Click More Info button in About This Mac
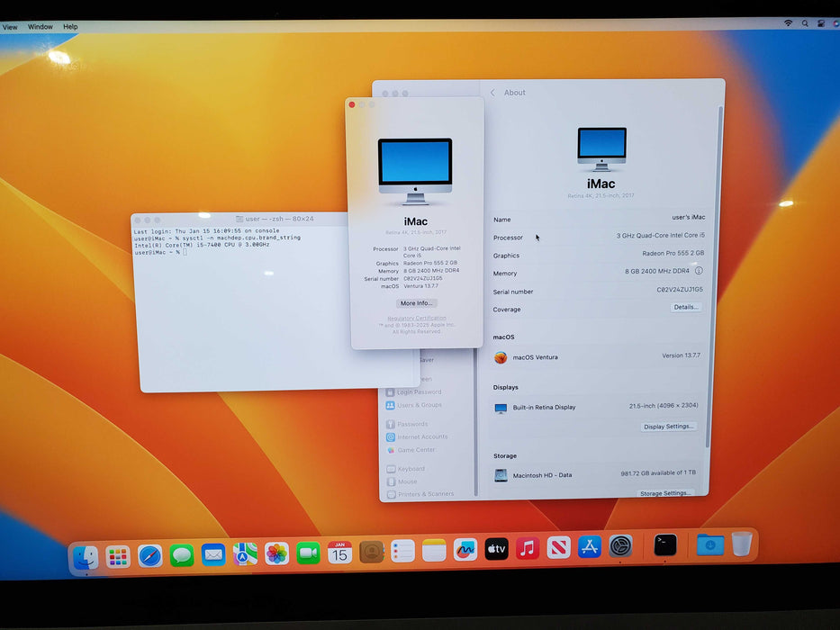Viewport: 840px width, 630px height. tap(416, 303)
